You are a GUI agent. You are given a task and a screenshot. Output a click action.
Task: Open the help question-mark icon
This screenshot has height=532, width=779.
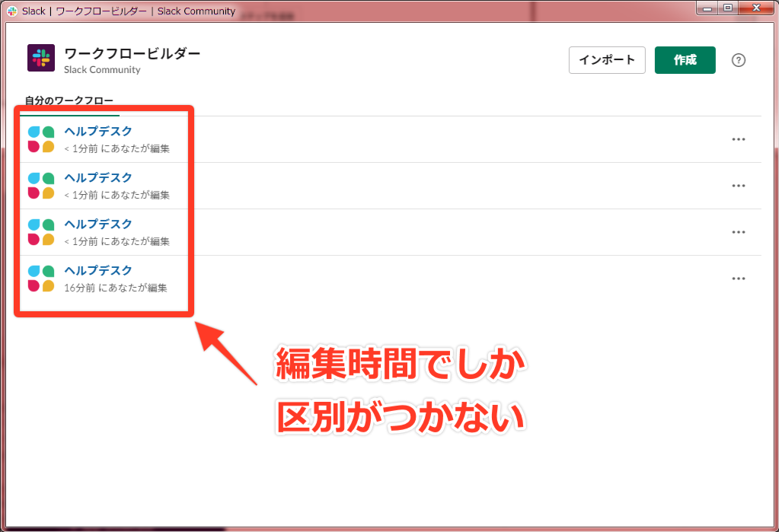(x=739, y=60)
